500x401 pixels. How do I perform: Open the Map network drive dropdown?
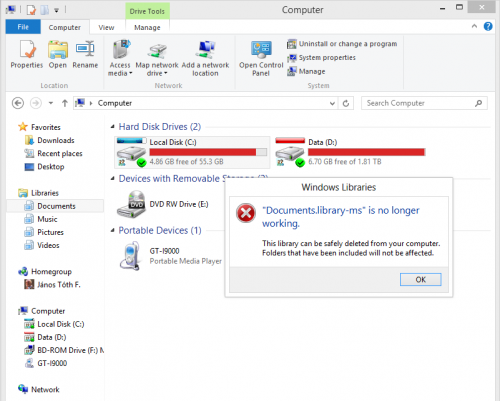click(157, 58)
